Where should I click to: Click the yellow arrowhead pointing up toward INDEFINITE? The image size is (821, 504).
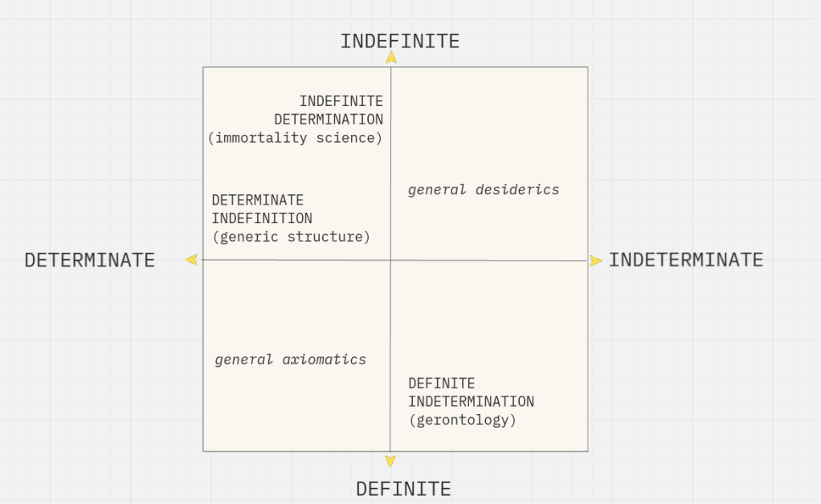click(x=390, y=57)
